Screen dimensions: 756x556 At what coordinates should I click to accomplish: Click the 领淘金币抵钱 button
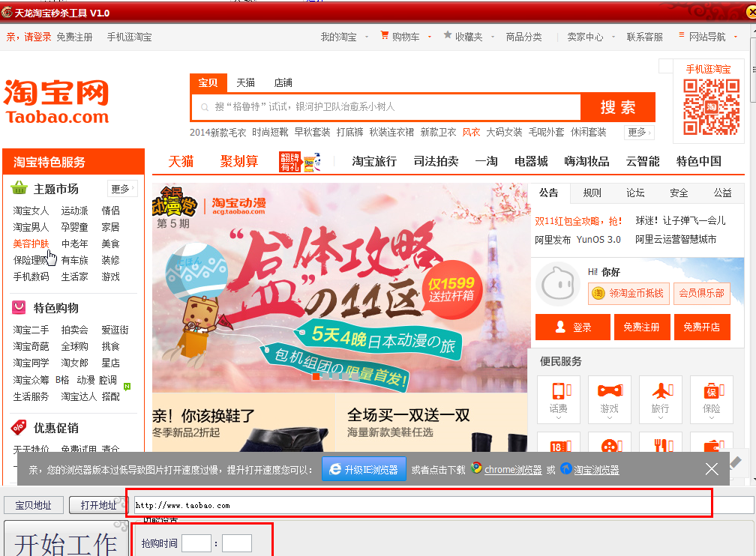628,293
